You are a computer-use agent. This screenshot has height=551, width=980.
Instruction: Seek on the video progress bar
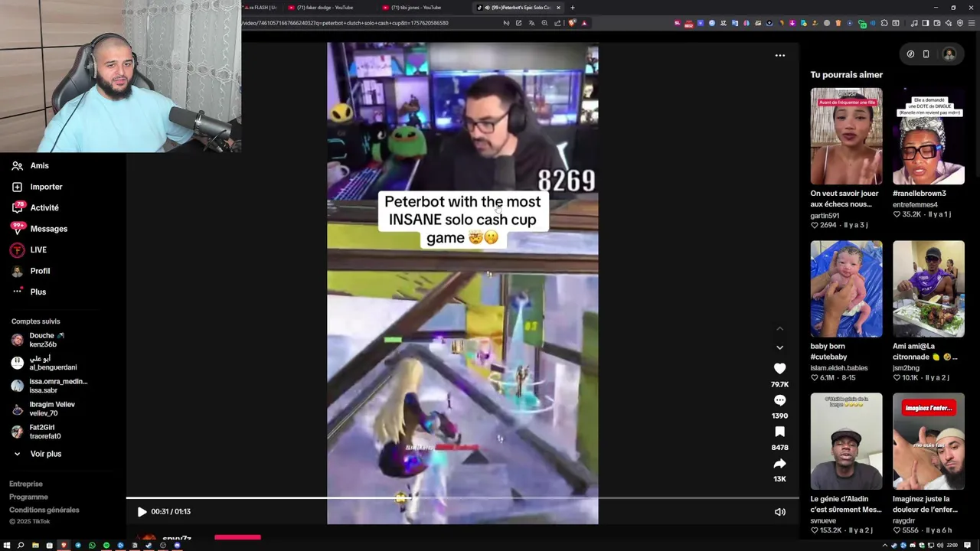(462, 498)
